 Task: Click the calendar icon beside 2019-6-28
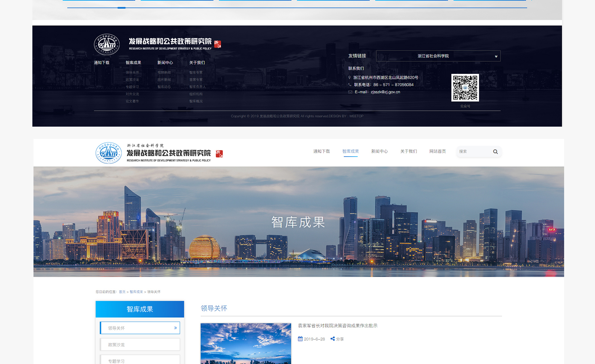click(x=300, y=339)
